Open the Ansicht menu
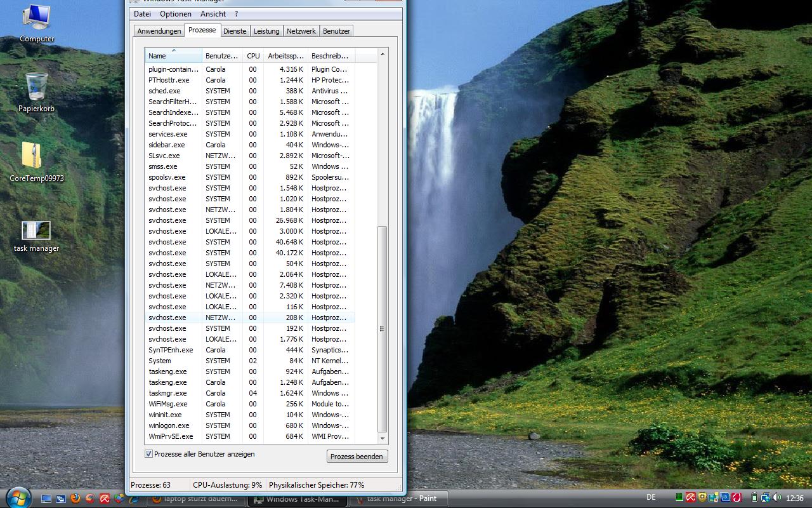The height and width of the screenshot is (508, 812). click(213, 14)
